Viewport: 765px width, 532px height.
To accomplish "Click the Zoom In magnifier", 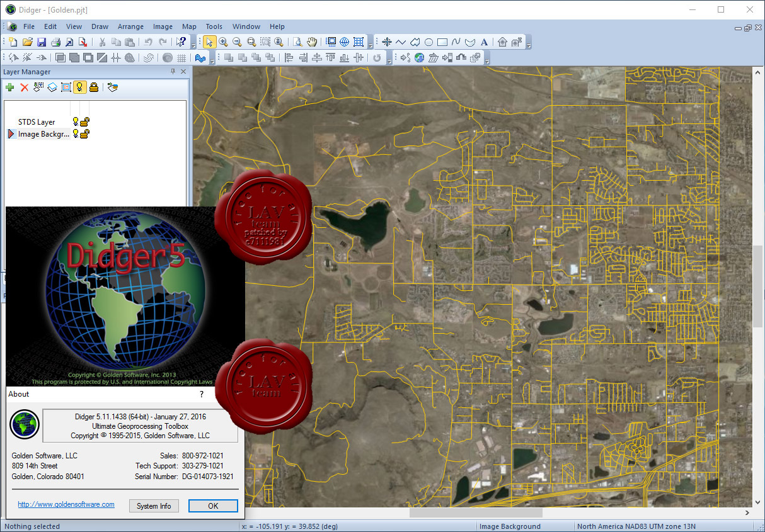I will click(223, 42).
